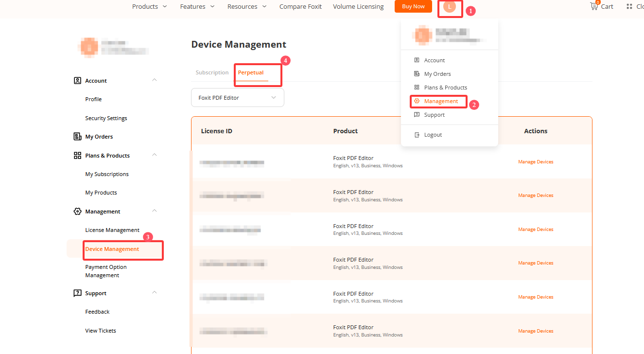Select the Perpetual tab
This screenshot has width=644, height=354.
click(x=251, y=72)
